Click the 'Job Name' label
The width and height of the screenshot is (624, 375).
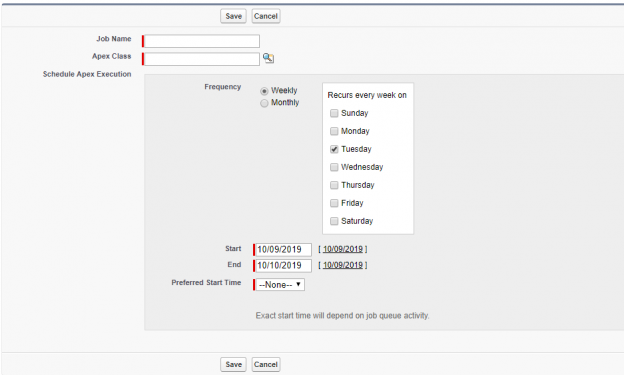coord(113,39)
